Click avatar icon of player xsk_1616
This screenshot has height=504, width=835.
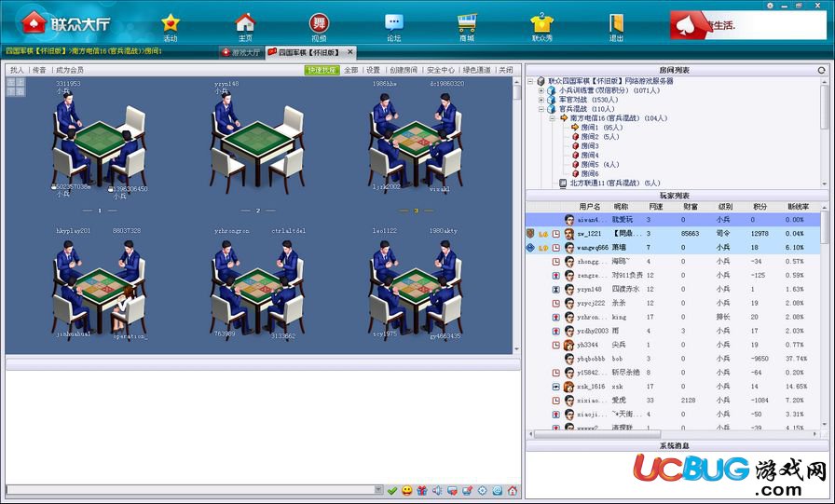(x=568, y=387)
